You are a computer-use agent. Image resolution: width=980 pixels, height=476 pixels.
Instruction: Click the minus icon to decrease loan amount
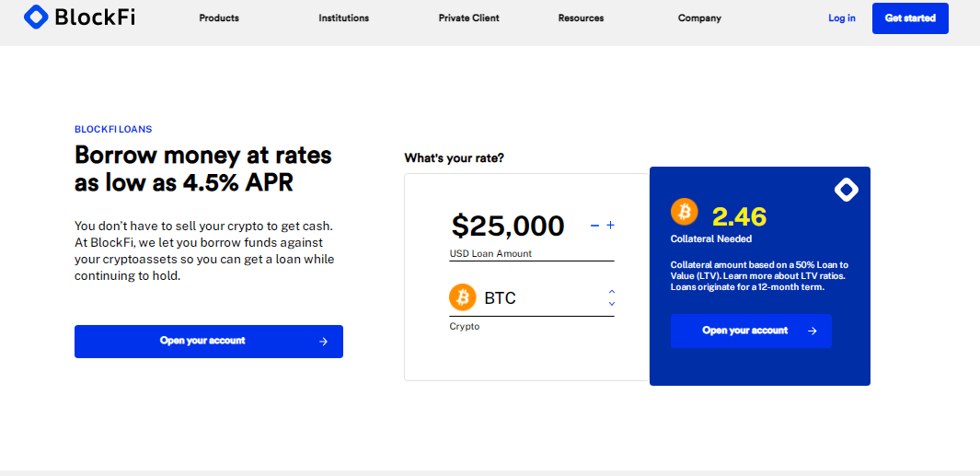click(x=594, y=226)
